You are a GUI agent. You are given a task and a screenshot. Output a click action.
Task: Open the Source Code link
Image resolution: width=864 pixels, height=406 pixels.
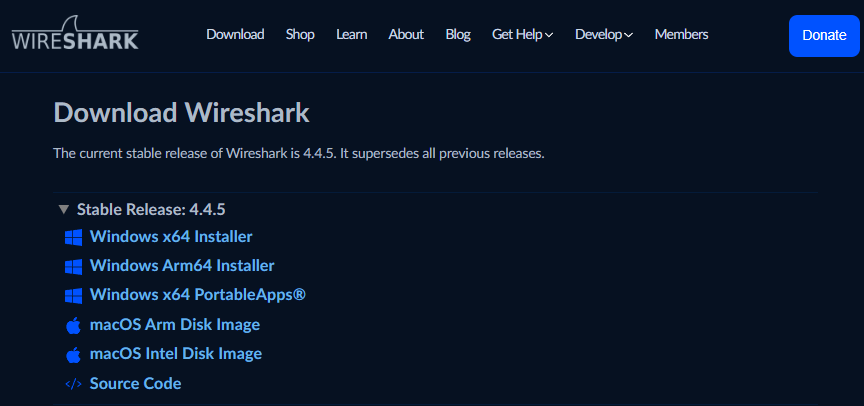pyautogui.click(x=136, y=383)
